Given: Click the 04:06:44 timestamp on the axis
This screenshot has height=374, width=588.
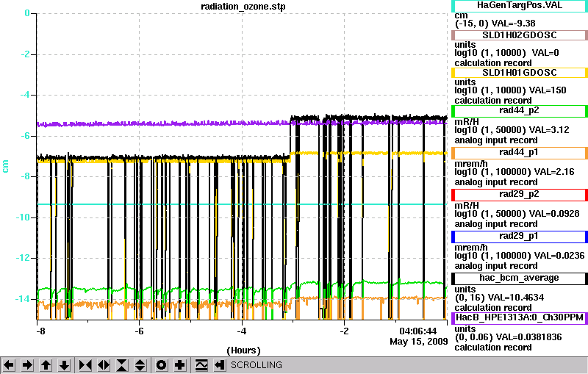Looking at the screenshot, I should click(x=418, y=331).
